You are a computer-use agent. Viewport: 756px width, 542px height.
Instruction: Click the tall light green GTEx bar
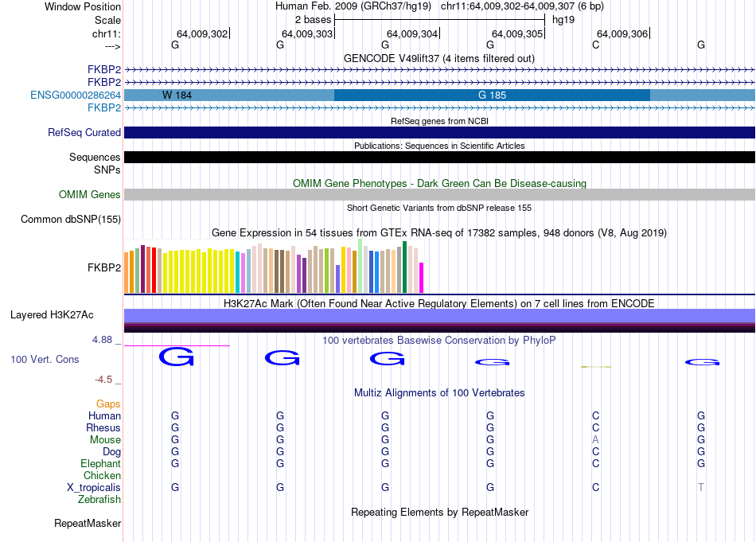point(360,266)
